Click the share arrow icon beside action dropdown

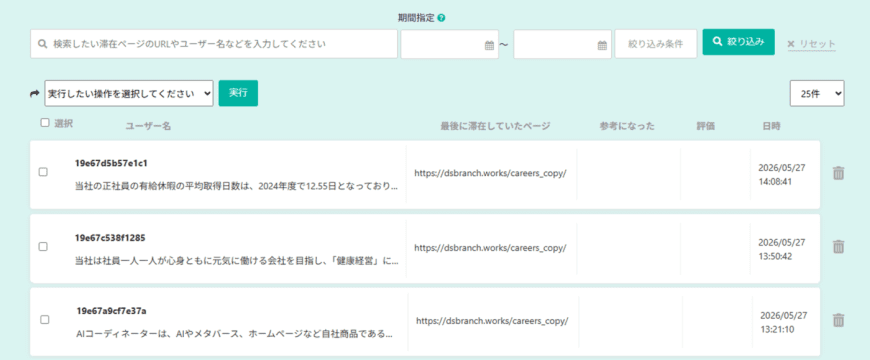[x=34, y=94]
